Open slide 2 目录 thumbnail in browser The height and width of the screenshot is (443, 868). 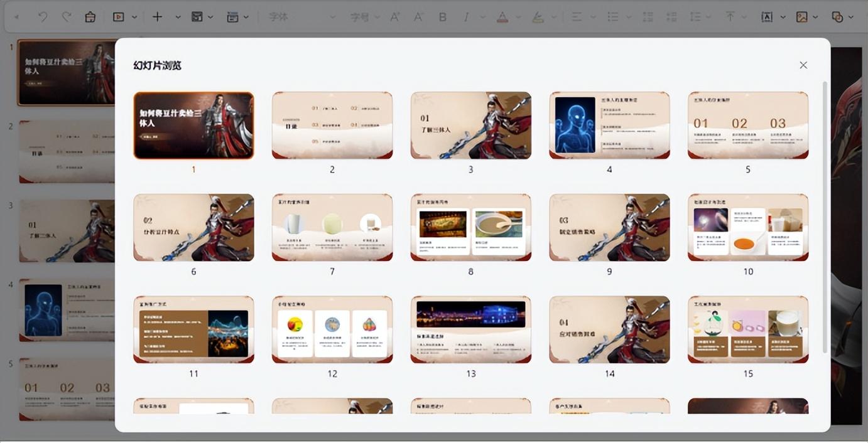click(332, 125)
